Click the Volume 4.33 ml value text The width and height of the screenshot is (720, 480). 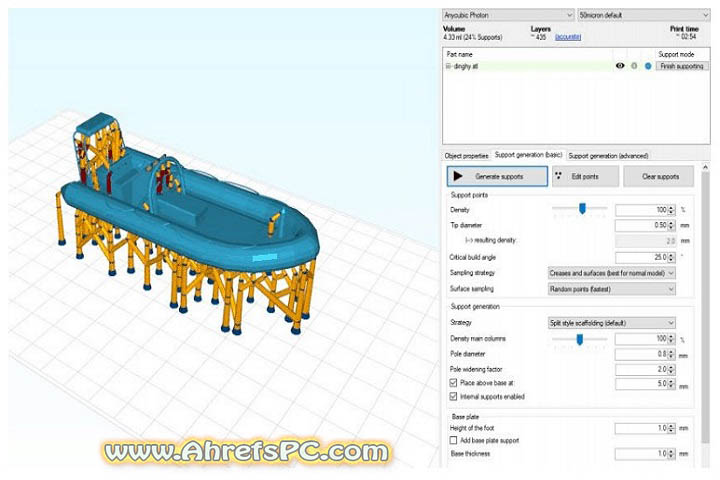point(472,37)
